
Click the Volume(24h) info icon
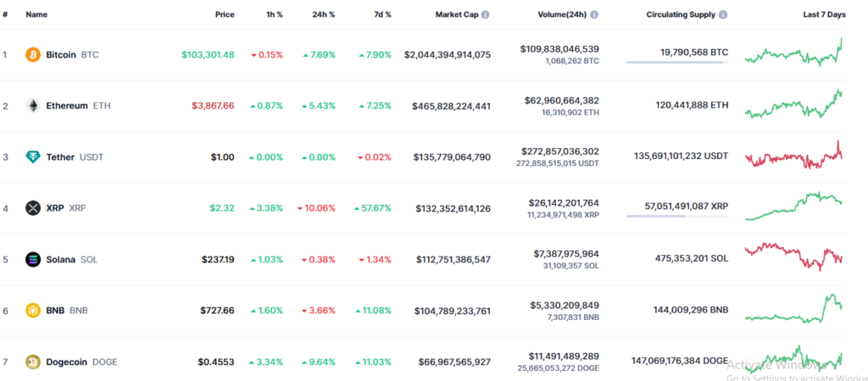(x=594, y=15)
